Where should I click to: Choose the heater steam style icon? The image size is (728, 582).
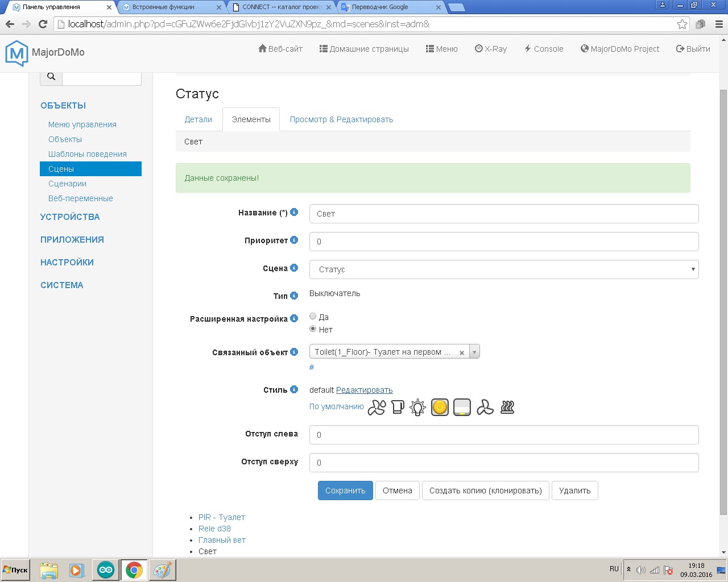507,407
